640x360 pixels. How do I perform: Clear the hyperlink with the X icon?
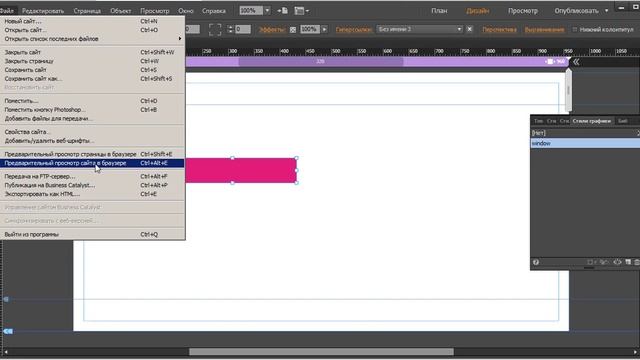point(469,29)
